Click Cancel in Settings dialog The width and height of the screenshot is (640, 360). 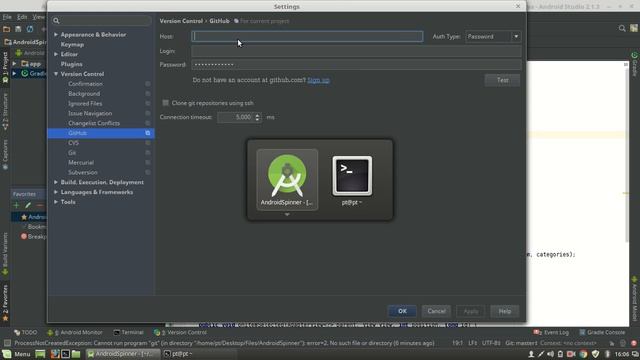(x=436, y=311)
